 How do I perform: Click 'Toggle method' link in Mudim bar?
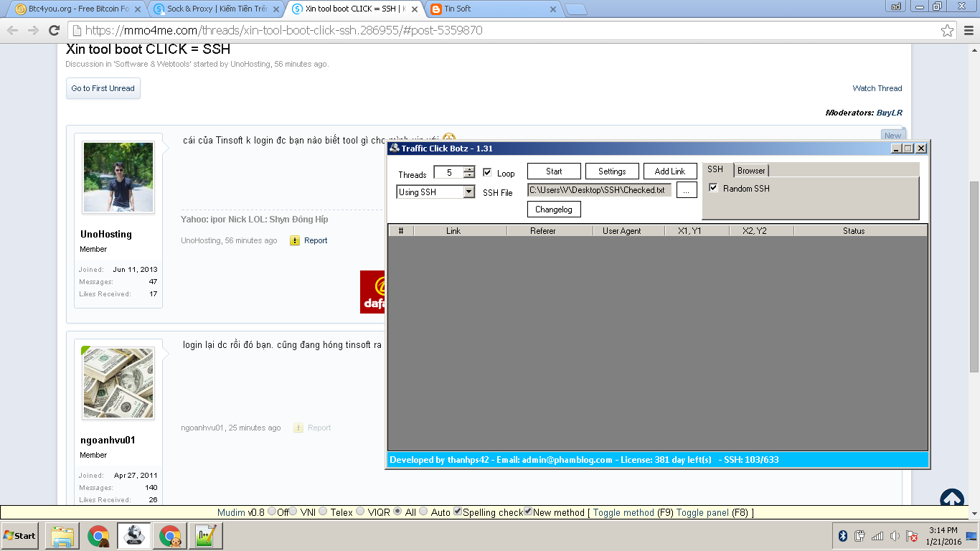click(623, 512)
